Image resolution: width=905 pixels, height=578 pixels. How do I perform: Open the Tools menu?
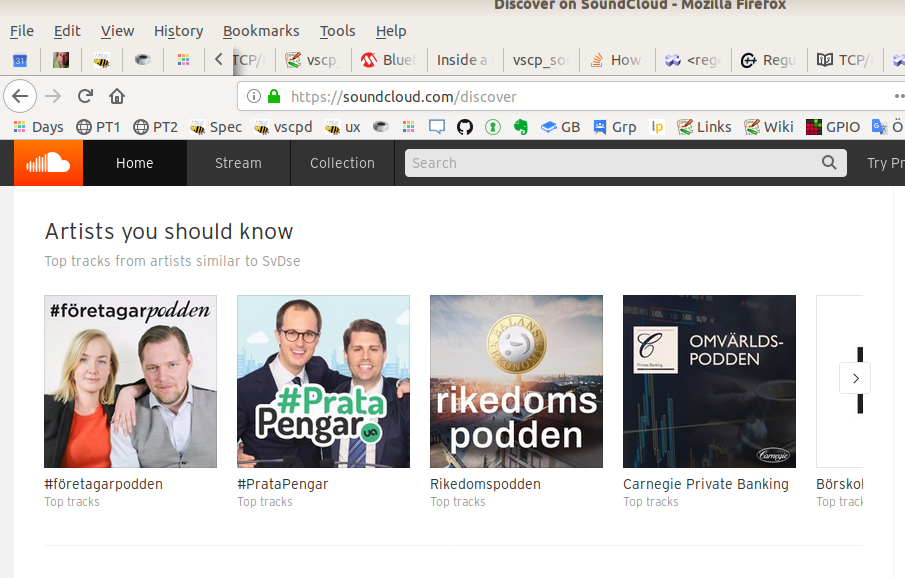pos(338,31)
